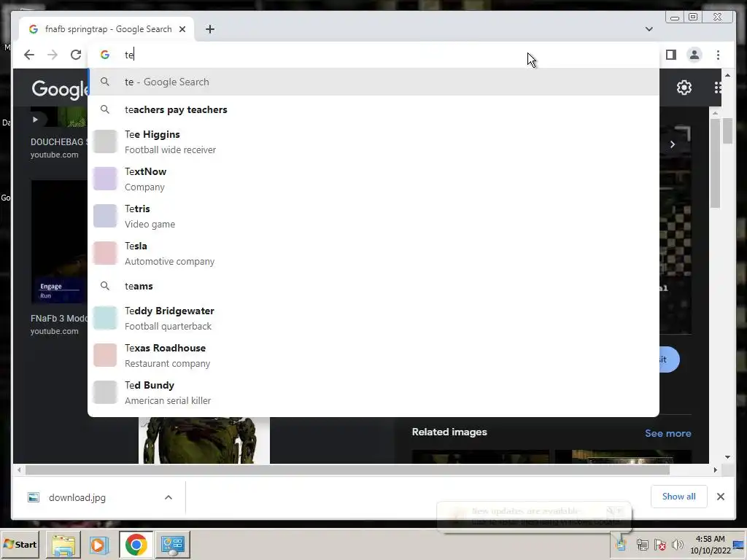
Task: Choose the Tesla suggestion
Action: coord(373,253)
